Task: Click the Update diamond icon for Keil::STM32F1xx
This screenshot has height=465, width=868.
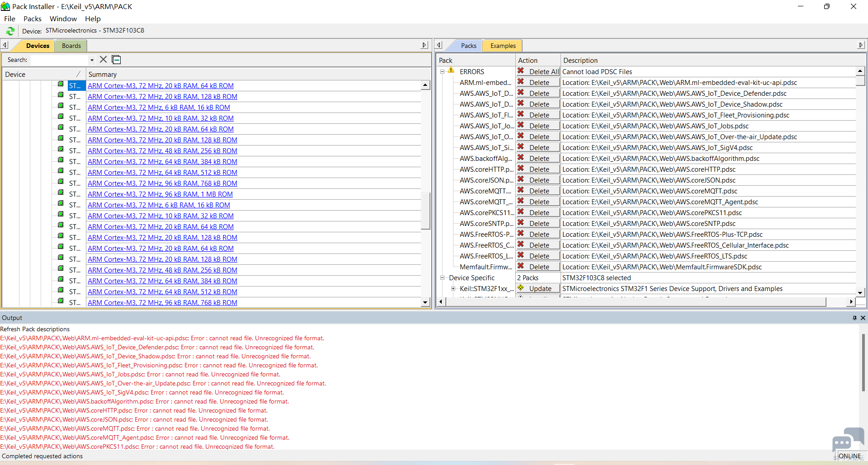Action: point(521,288)
